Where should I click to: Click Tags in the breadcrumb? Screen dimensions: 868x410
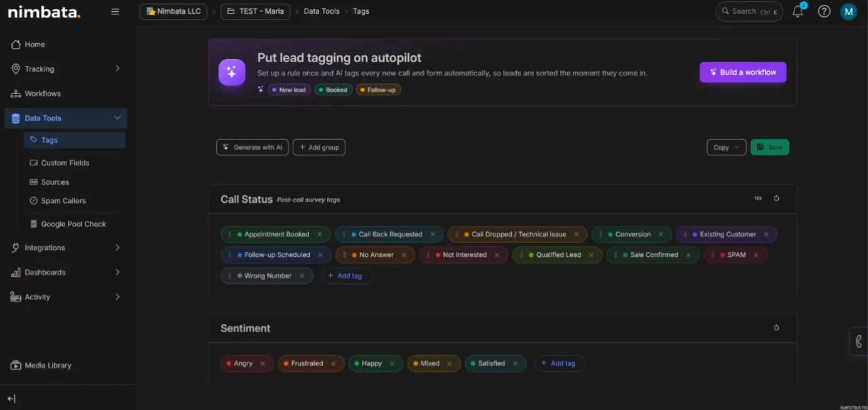click(x=361, y=11)
